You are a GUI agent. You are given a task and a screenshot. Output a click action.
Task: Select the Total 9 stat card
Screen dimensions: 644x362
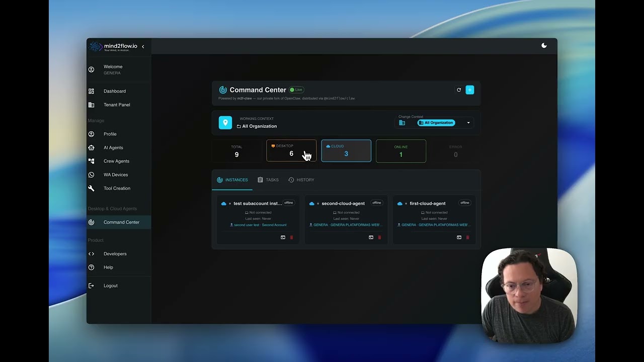[x=236, y=151]
